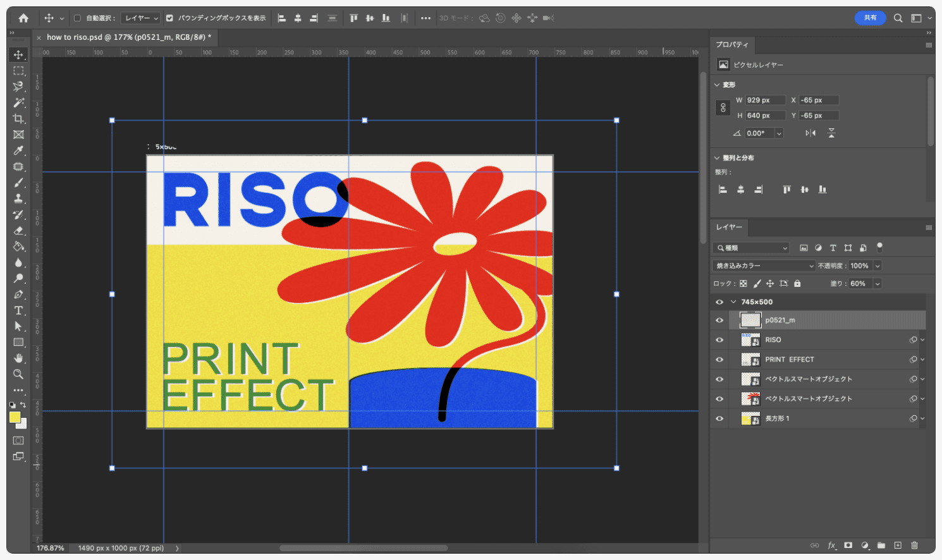Uncheck show bounding box option
This screenshot has height=560, width=942.
(x=169, y=18)
